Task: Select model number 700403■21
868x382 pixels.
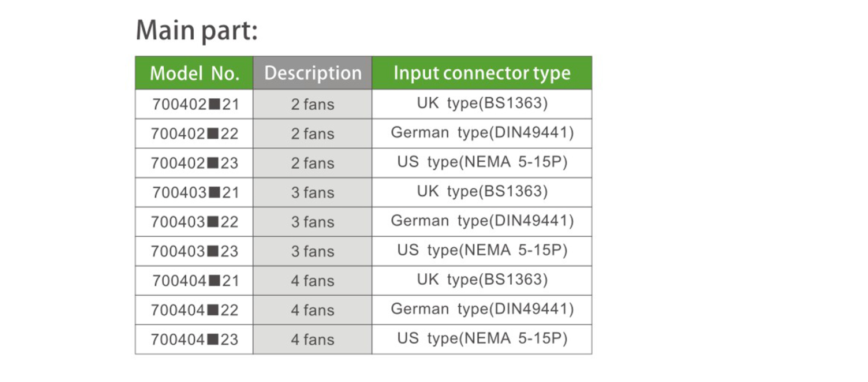Action: [x=195, y=192]
